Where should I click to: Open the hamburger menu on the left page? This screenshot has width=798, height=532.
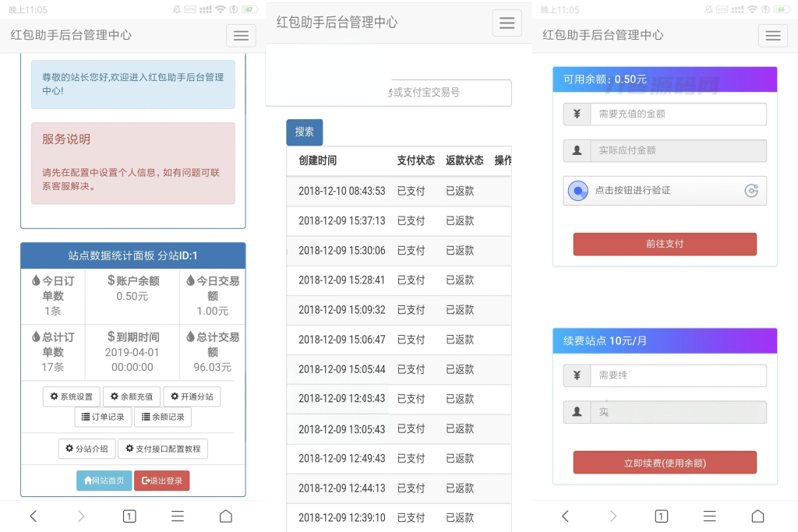tap(240, 35)
